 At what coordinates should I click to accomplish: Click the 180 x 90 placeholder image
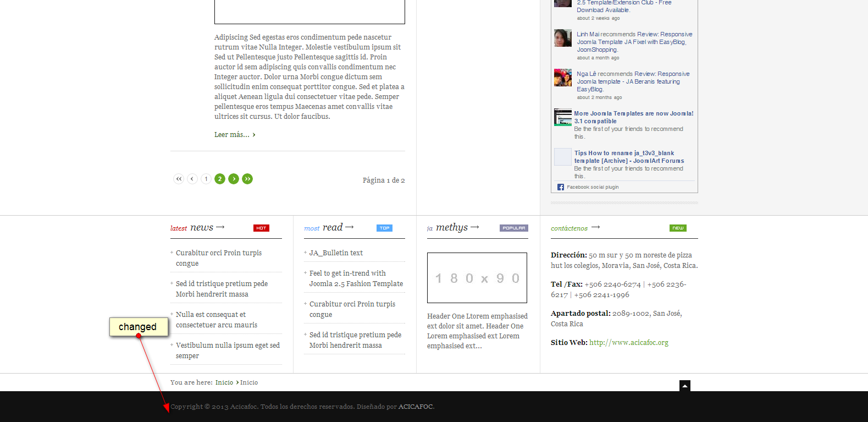coord(477,278)
